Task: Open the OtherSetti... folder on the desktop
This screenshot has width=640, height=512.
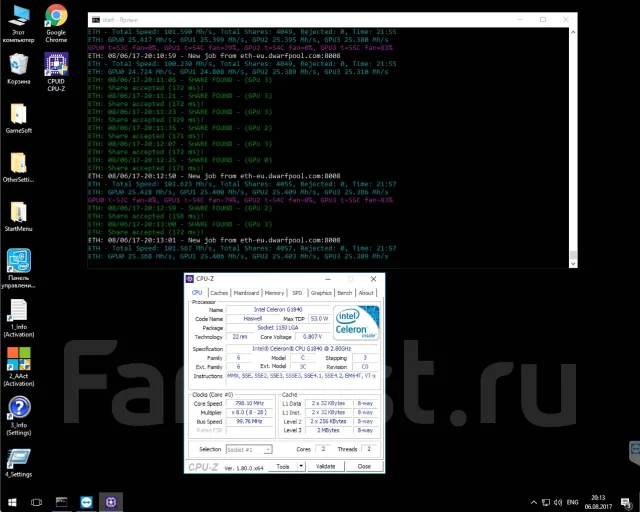Action: click(18, 167)
